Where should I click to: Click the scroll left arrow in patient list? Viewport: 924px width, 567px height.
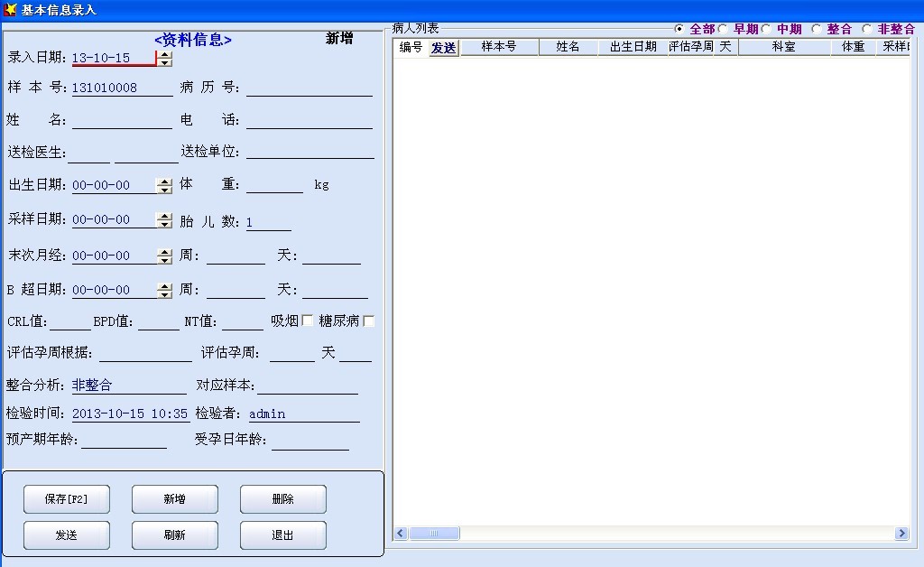(x=401, y=534)
